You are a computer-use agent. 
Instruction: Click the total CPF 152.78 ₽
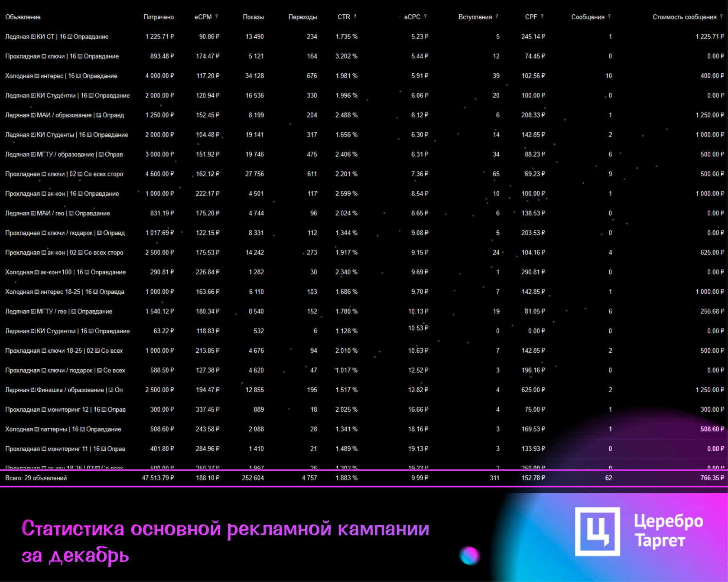point(533,478)
